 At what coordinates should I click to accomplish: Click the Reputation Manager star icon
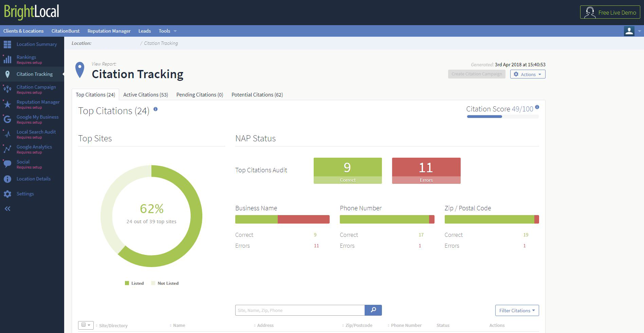click(x=7, y=104)
